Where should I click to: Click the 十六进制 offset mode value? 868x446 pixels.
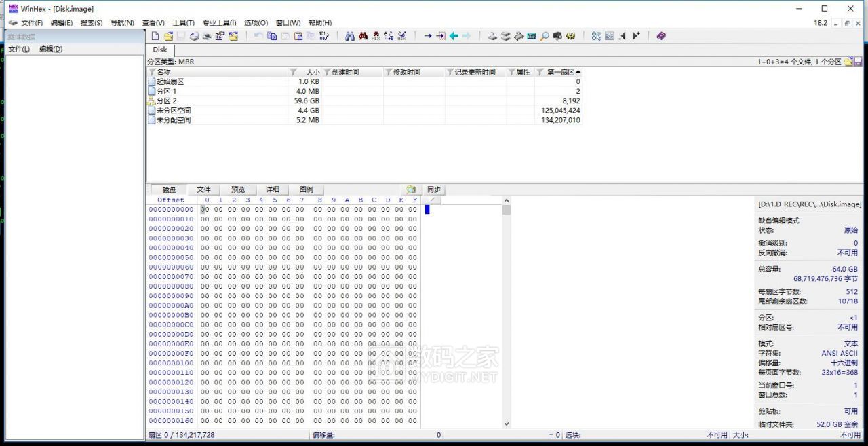click(844, 363)
